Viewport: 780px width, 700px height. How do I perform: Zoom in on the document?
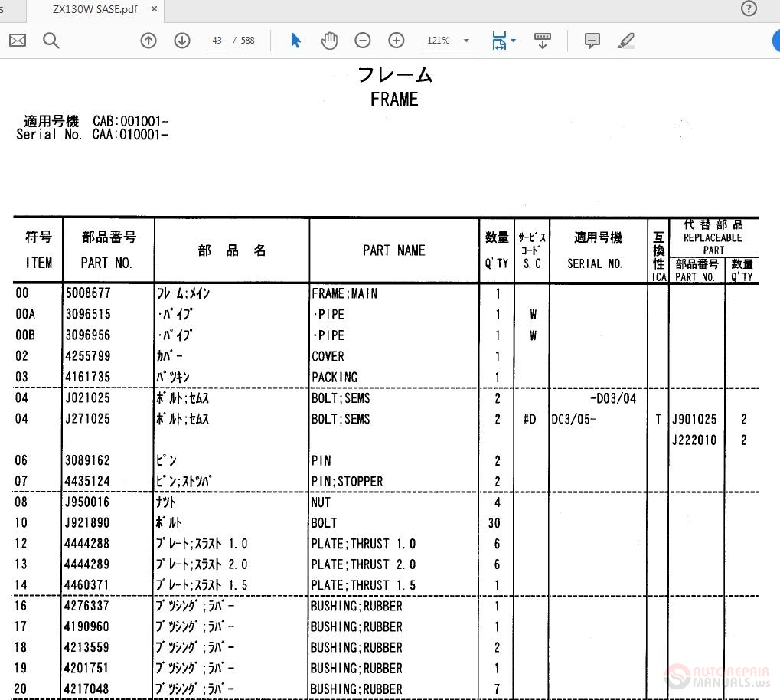[x=396, y=40]
